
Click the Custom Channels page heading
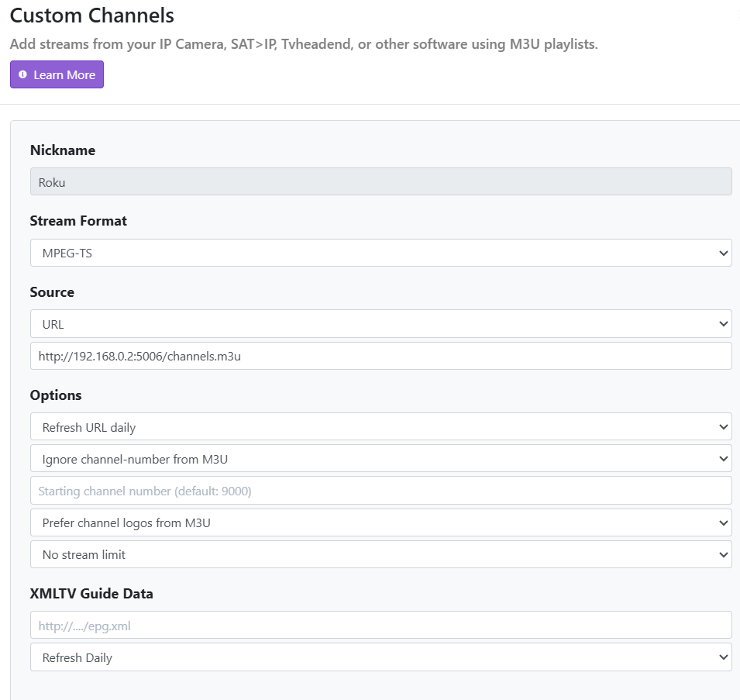pos(91,16)
